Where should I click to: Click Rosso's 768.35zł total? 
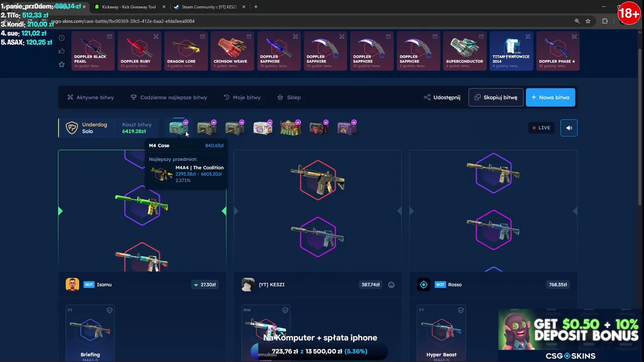558,285
